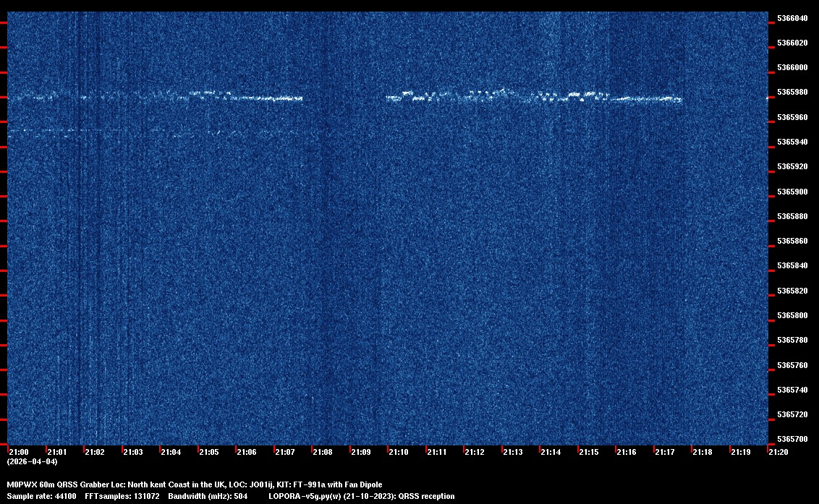Viewport: 819px width, 504px height.
Task: Click the 5365960 frequency label
Action: [792, 117]
